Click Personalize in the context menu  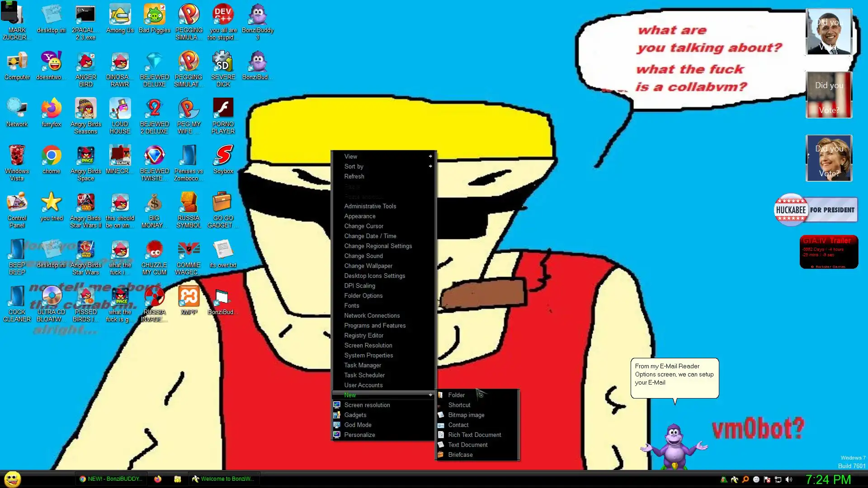359,435
